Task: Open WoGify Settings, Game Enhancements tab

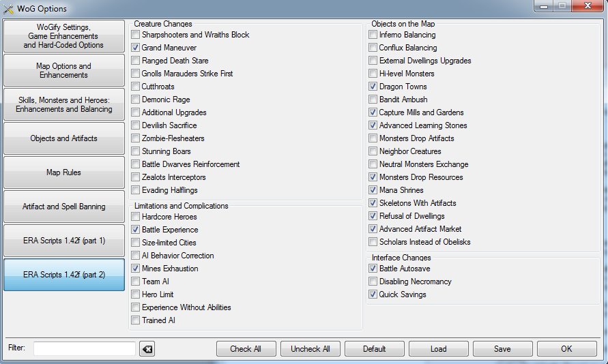Action: coord(64,36)
